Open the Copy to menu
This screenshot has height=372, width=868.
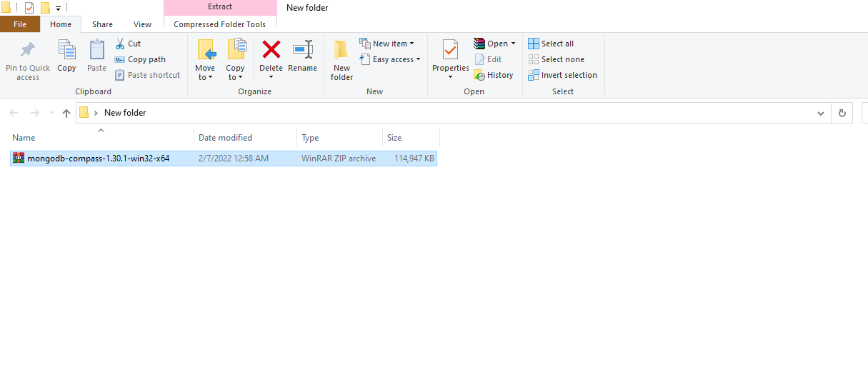[235, 60]
